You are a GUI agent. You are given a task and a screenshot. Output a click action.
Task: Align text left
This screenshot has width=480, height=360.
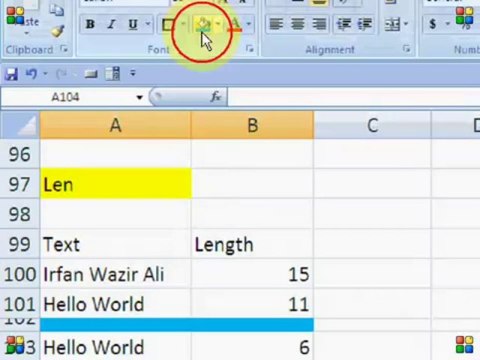[x=276, y=24]
